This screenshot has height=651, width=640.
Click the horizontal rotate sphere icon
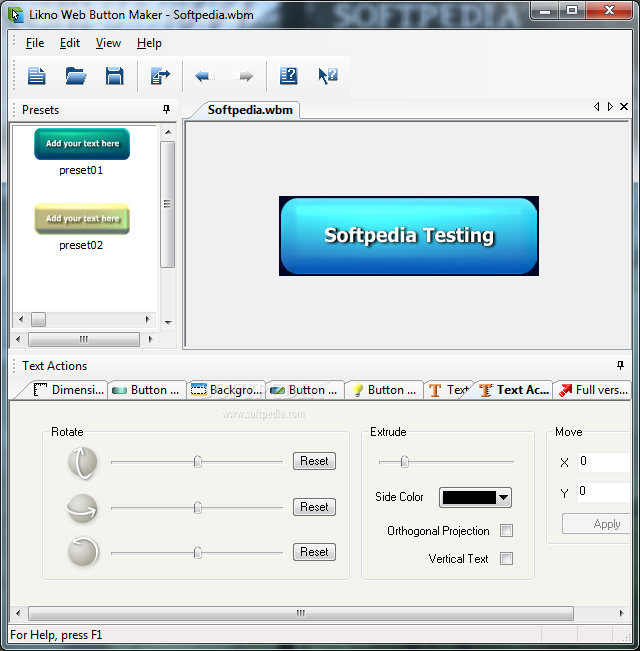pos(82,509)
